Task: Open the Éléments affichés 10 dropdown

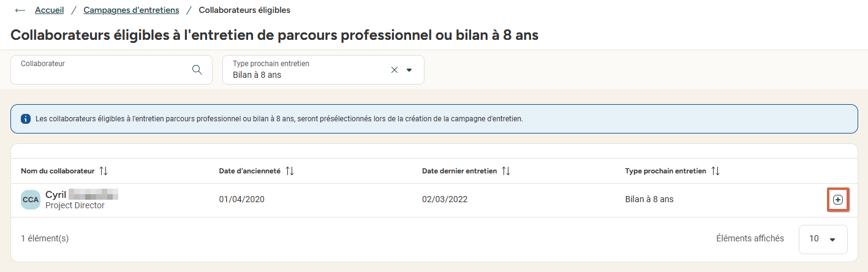Action: point(823,239)
